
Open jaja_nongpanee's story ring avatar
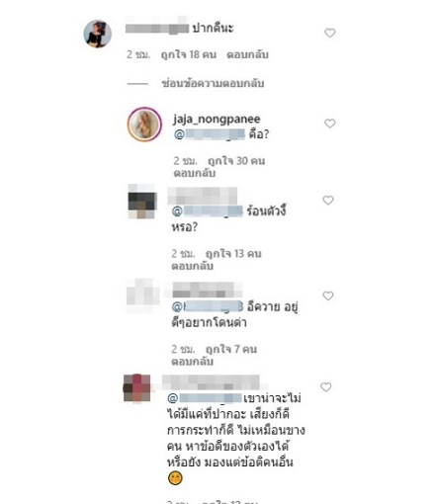(144, 124)
